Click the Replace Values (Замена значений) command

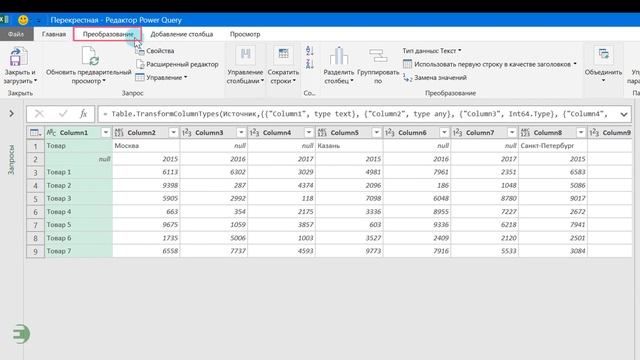point(435,78)
